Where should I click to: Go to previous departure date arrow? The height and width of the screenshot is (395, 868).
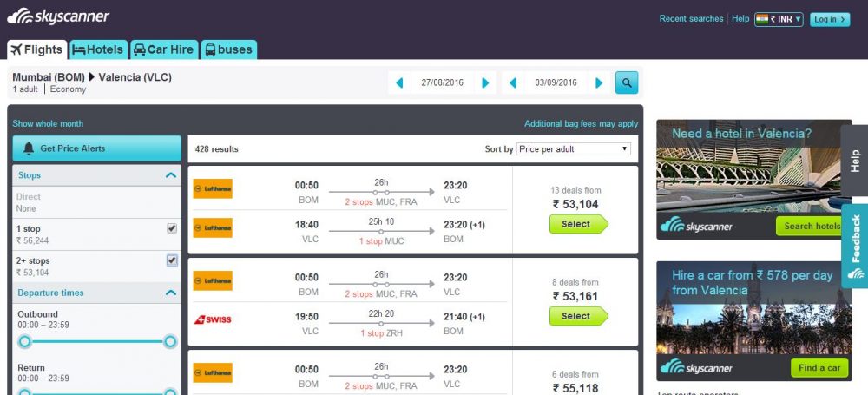pyautogui.click(x=400, y=83)
